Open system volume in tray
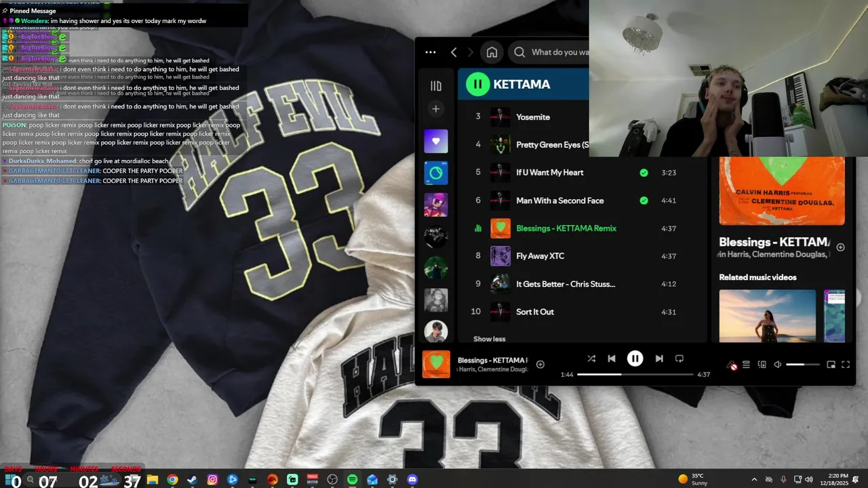Screen dimensions: 868x488 coord(809,480)
